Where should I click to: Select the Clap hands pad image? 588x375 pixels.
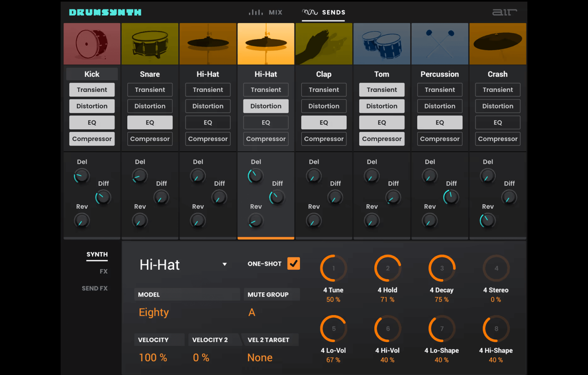(324, 44)
